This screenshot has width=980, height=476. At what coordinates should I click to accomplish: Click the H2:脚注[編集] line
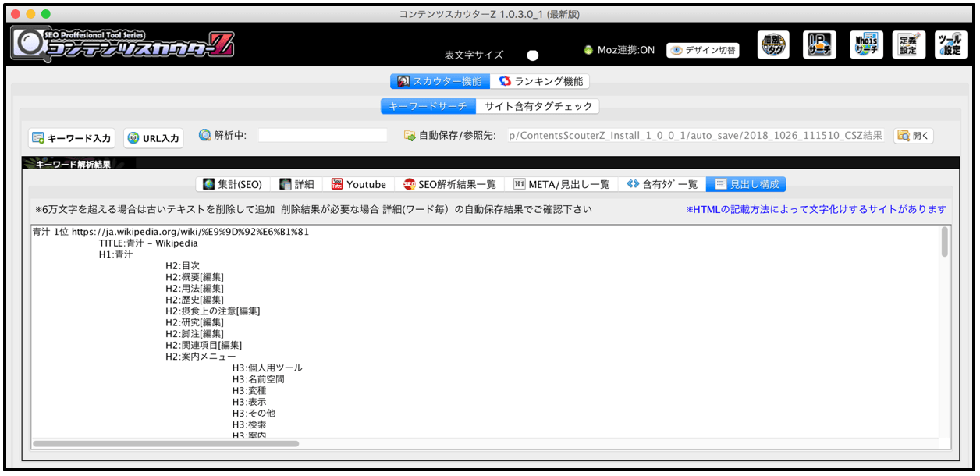(194, 334)
